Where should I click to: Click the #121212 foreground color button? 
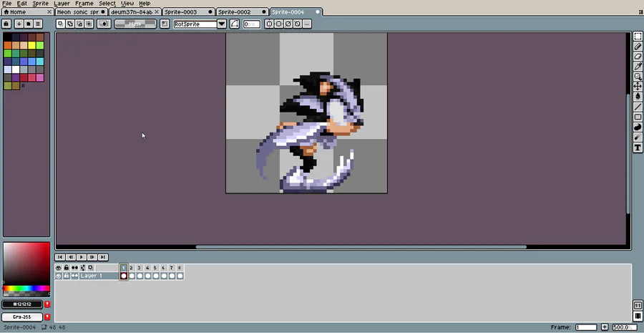pyautogui.click(x=22, y=304)
